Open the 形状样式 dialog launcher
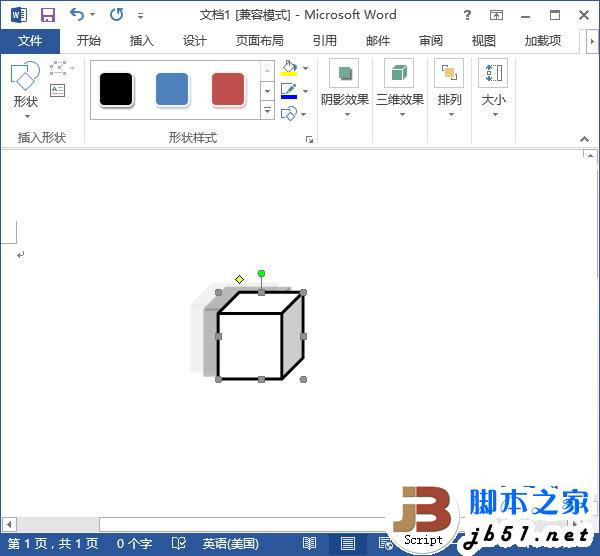Image resolution: width=600 pixels, height=556 pixels. click(x=309, y=140)
